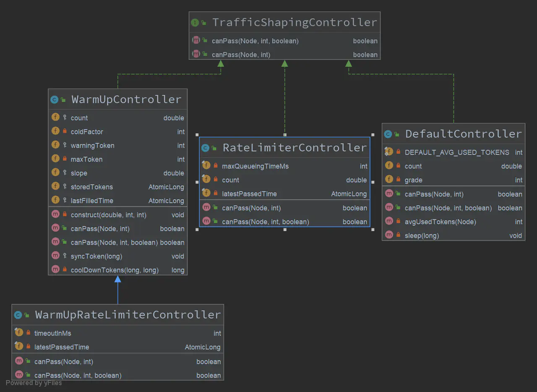Click the class icon beside DefaultController
Viewport: 537px width, 392px height.
pyautogui.click(x=388, y=134)
